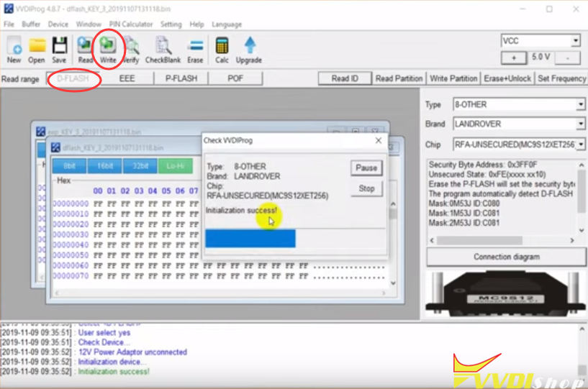Screen dimensions: 588x389
Task: Increase voltage with the plus button
Action: (514, 58)
